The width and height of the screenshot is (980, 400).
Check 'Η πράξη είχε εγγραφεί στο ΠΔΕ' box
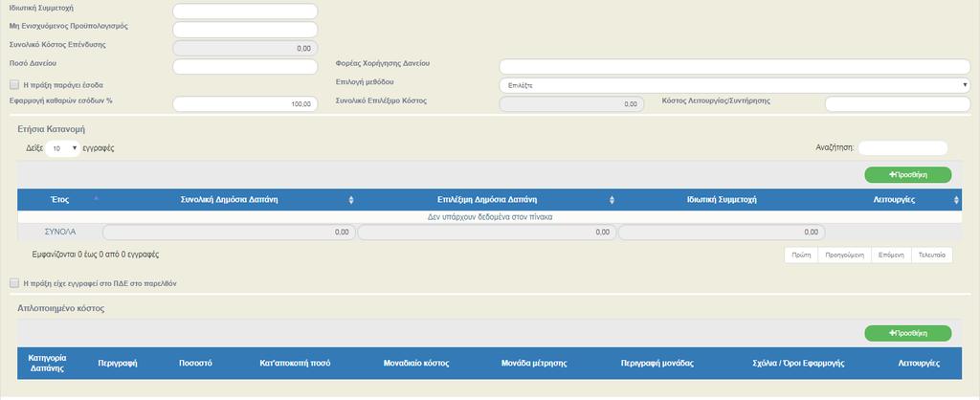(x=14, y=284)
